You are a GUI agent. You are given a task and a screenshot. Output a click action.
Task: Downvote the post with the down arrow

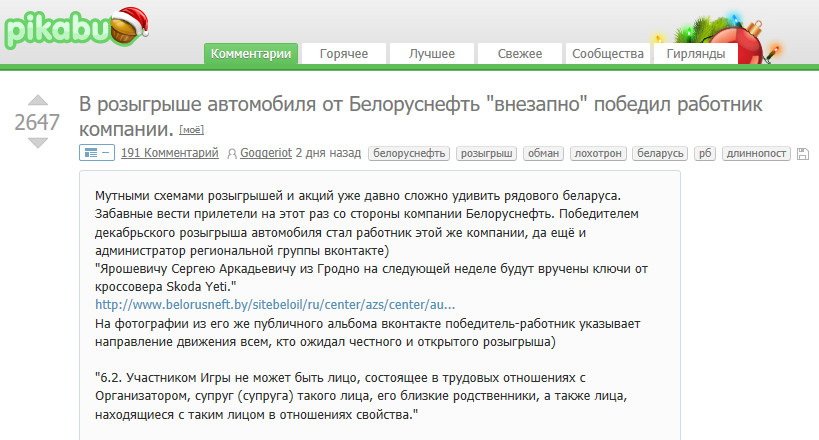38,142
